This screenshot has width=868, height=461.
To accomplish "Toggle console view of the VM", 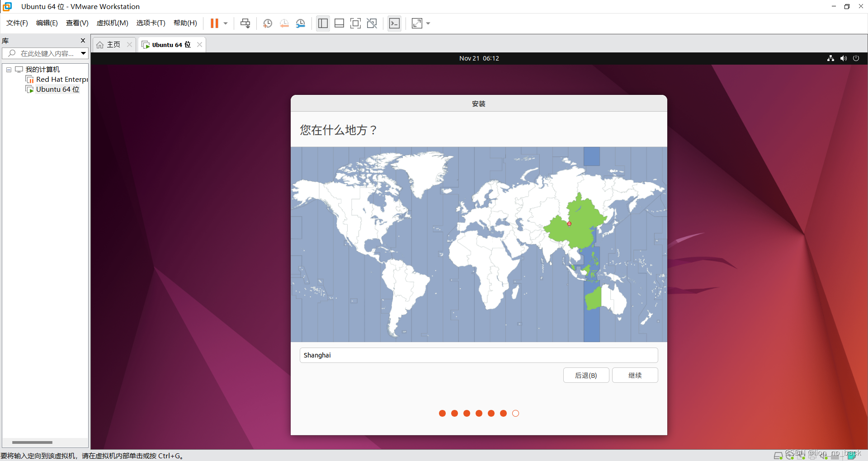I will click(394, 23).
